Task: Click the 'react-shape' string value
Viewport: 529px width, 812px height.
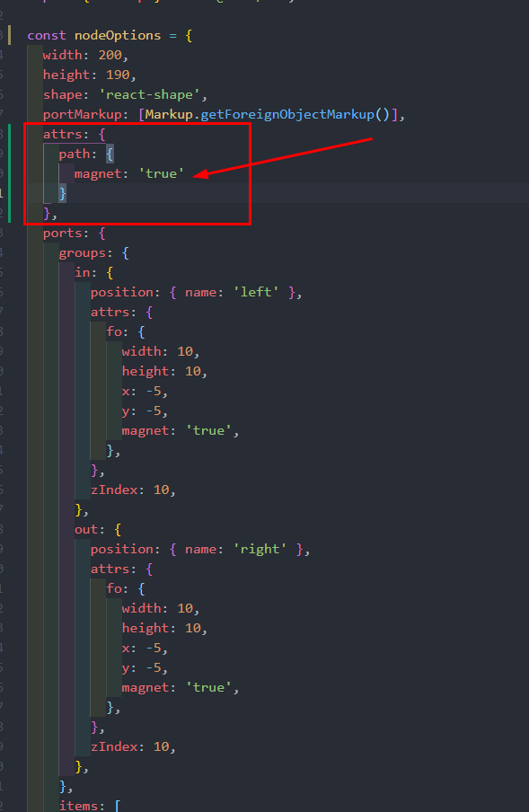Action: [150, 95]
